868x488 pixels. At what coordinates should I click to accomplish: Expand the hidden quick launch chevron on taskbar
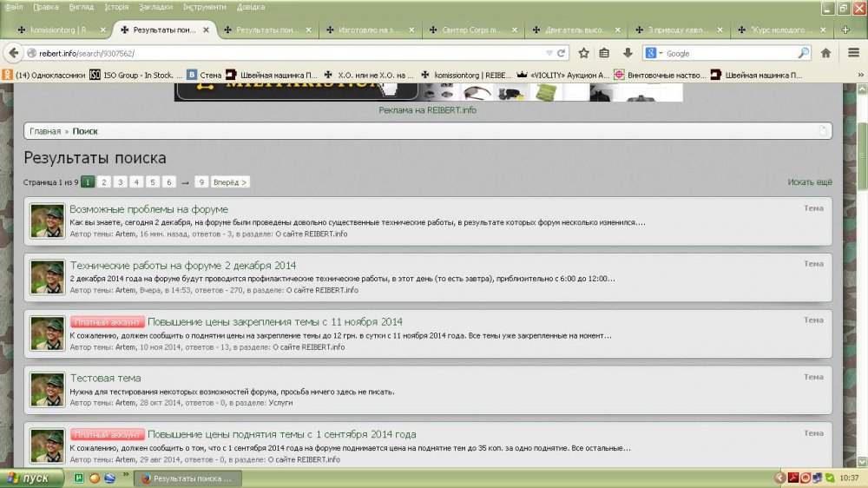[x=127, y=475]
